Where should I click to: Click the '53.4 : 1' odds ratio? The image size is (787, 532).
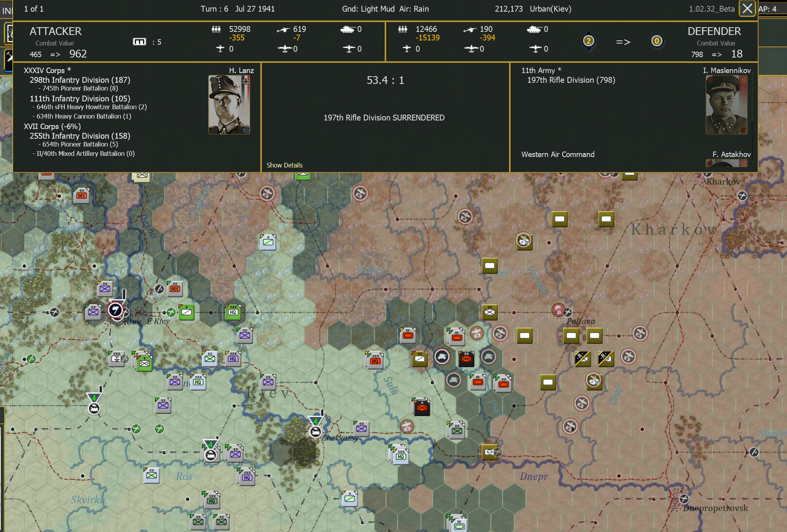pos(385,80)
